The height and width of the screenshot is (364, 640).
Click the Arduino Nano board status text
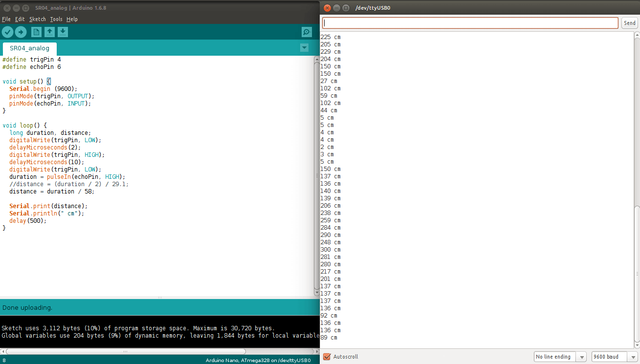click(x=258, y=360)
